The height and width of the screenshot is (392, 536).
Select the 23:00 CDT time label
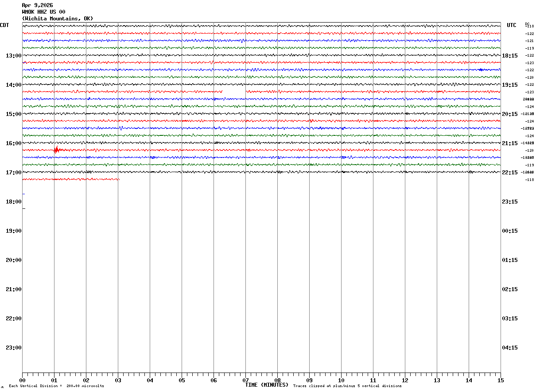pyautogui.click(x=14, y=348)
